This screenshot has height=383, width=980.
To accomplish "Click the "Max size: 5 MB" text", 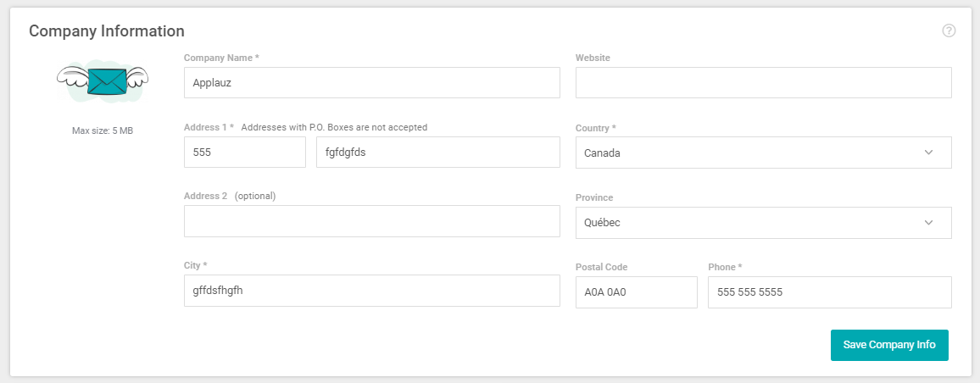I will click(x=102, y=131).
